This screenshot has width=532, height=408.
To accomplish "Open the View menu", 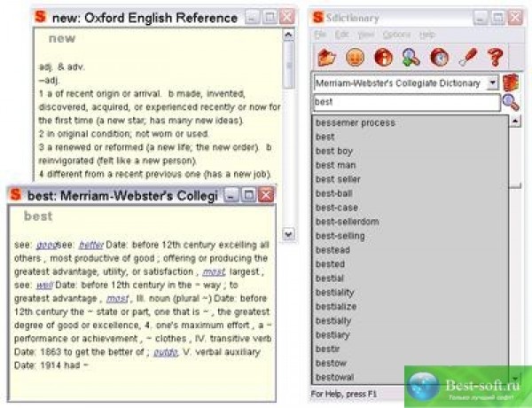I will [x=365, y=35].
